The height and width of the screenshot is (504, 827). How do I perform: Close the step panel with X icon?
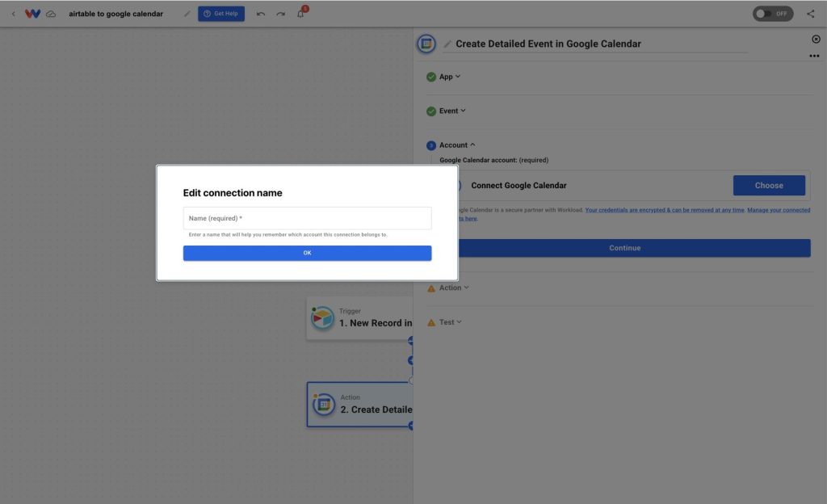(x=816, y=39)
